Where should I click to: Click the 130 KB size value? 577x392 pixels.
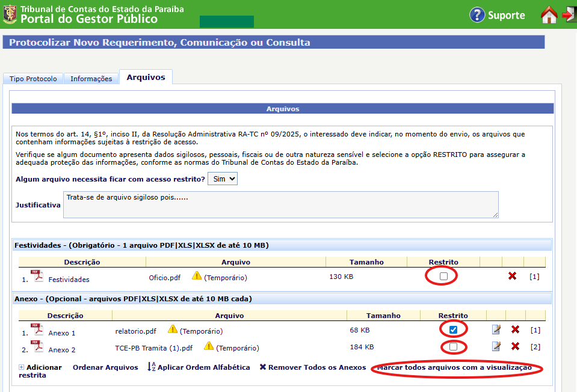341,277
